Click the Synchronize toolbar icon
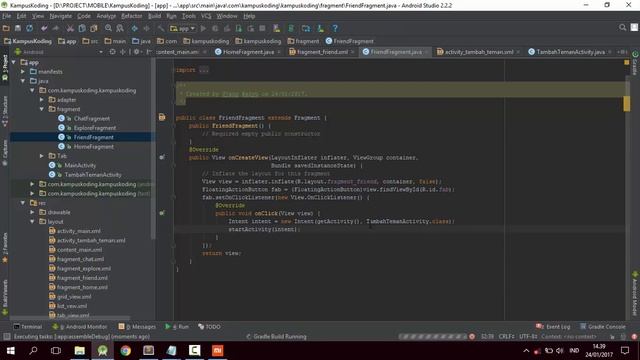This screenshot has height=360, width=640. 29,28
